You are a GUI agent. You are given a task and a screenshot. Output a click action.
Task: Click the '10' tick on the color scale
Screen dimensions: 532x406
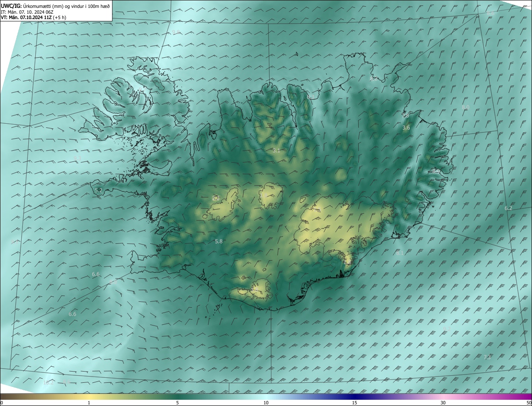click(266, 403)
